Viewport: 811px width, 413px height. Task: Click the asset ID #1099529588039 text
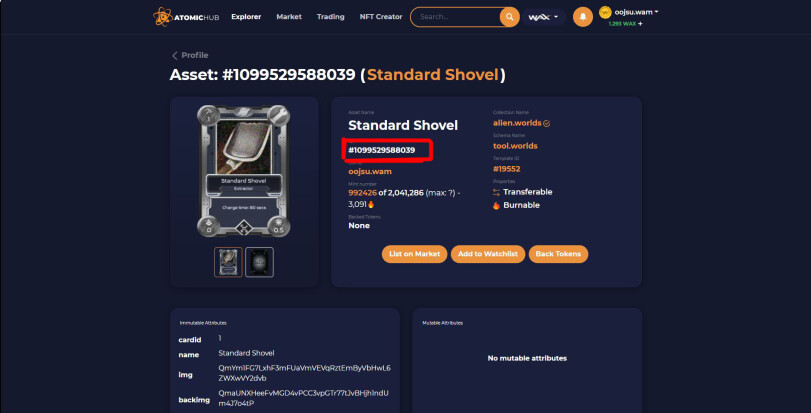point(382,150)
